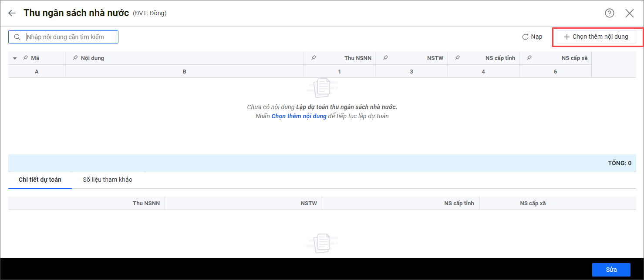
Task: Pin the NS cấp xã column
Action: [x=529, y=58]
